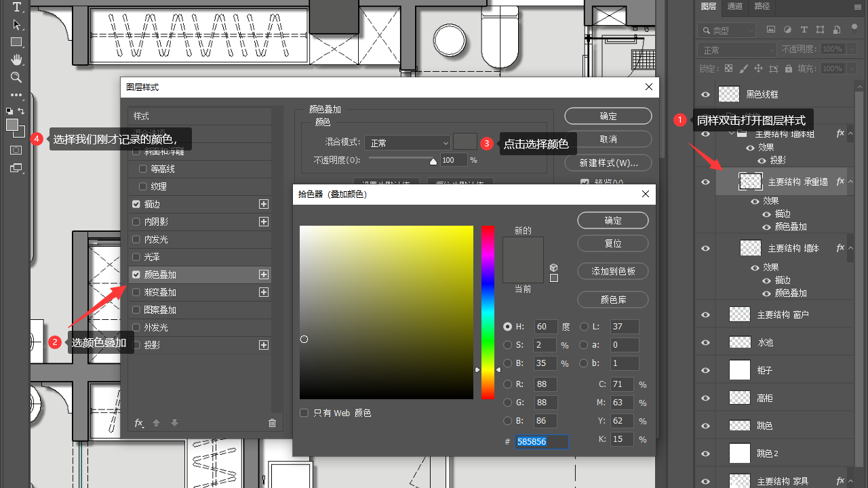Open the Layers panel menu icon
This screenshot has height=488, width=868.
[x=859, y=6]
